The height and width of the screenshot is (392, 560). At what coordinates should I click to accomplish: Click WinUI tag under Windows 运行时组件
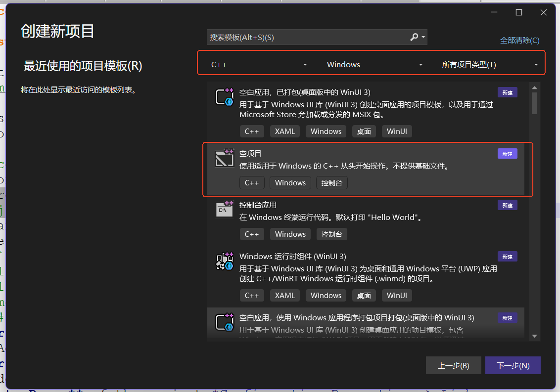click(397, 296)
